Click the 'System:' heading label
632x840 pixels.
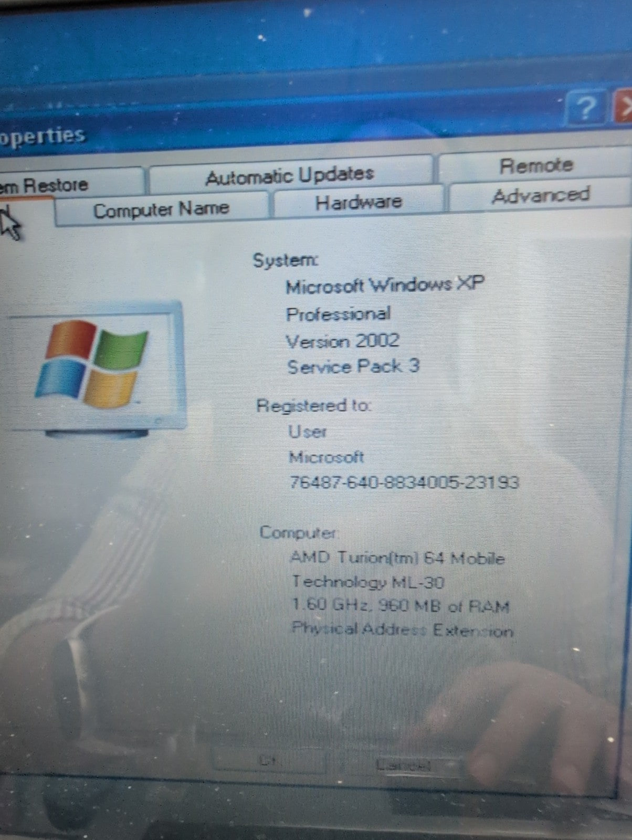pyautogui.click(x=286, y=260)
